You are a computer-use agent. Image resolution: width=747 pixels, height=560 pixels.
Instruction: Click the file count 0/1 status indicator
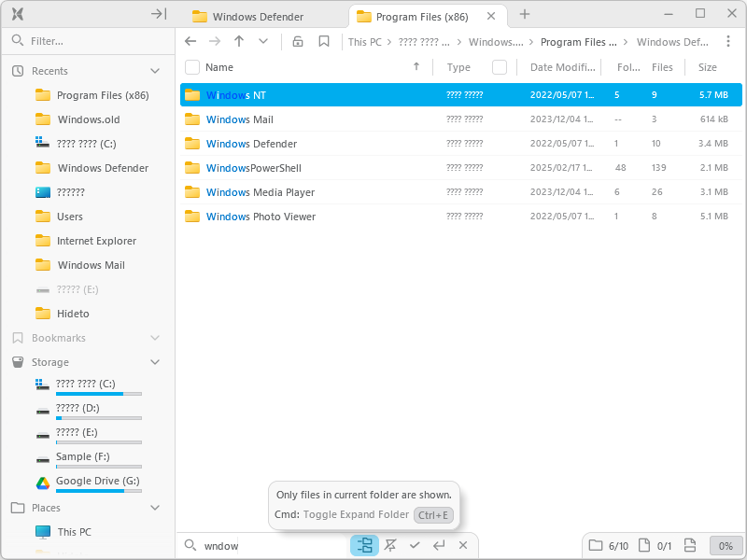pyautogui.click(x=655, y=546)
